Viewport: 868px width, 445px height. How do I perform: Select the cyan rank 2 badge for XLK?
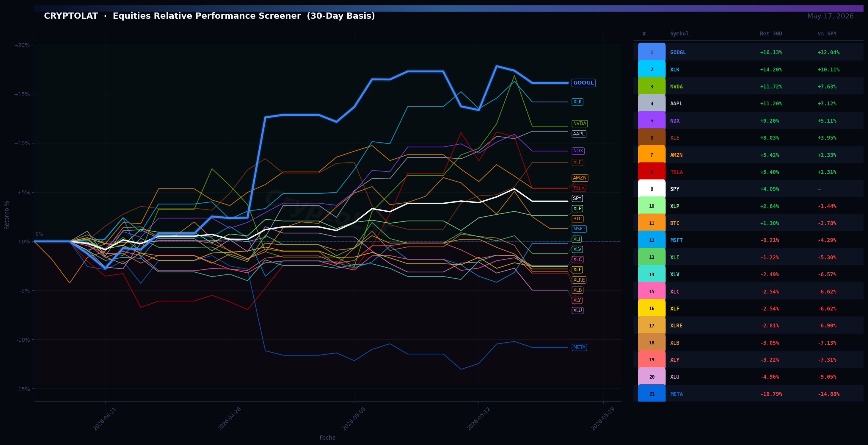click(652, 69)
